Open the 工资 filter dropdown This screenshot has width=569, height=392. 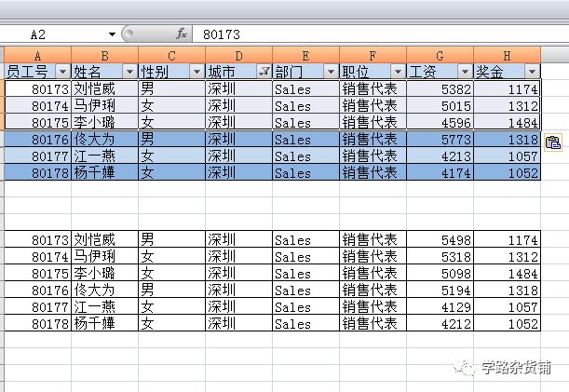[x=465, y=72]
